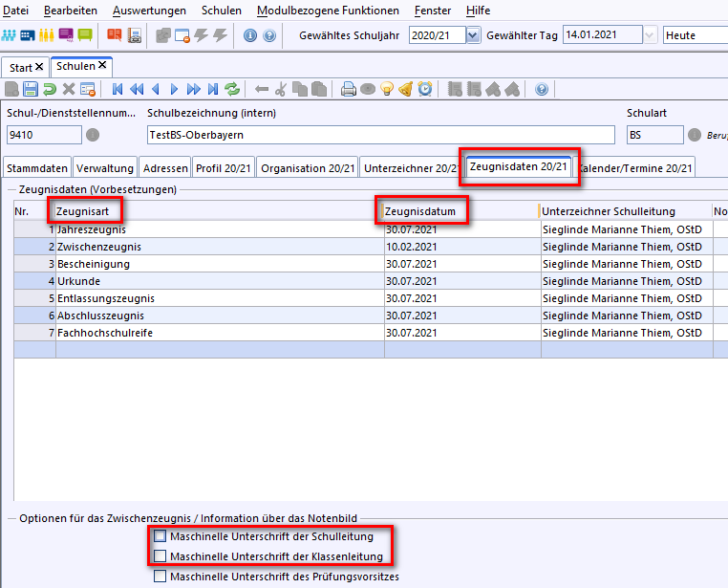Click the window with red minus icon
The height and width of the screenshot is (588, 728).
pyautogui.click(x=182, y=35)
